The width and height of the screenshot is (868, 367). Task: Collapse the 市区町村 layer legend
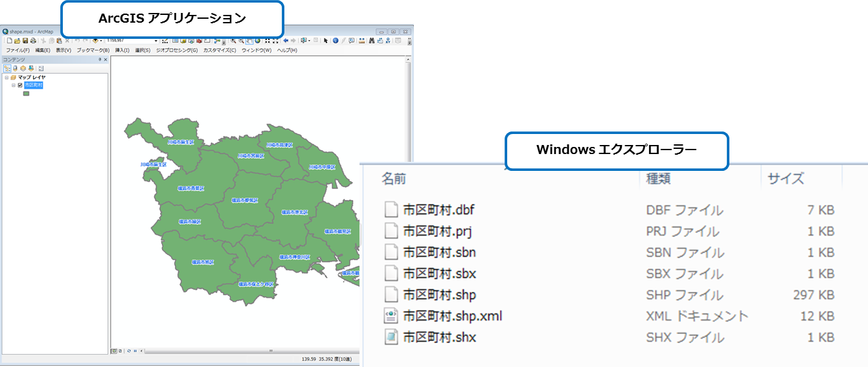tap(13, 85)
